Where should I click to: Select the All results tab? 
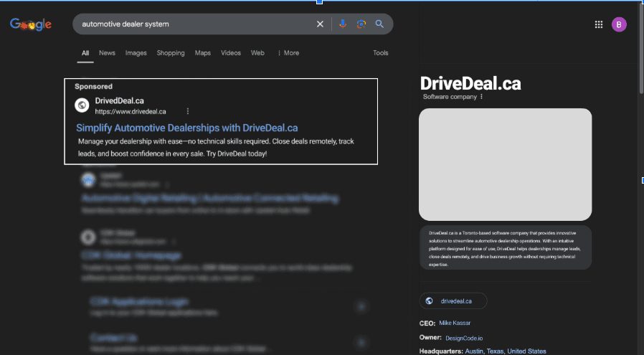pyautogui.click(x=85, y=53)
